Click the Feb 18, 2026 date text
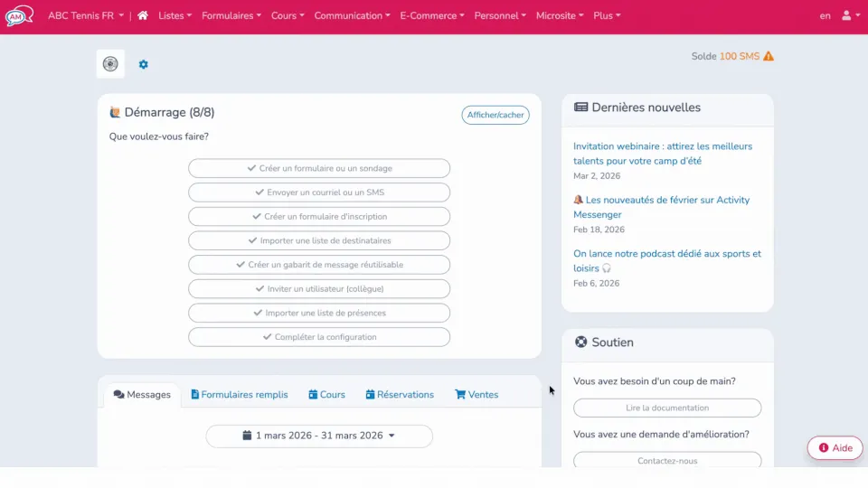Screen dimensions: 868x488 tap(599, 230)
